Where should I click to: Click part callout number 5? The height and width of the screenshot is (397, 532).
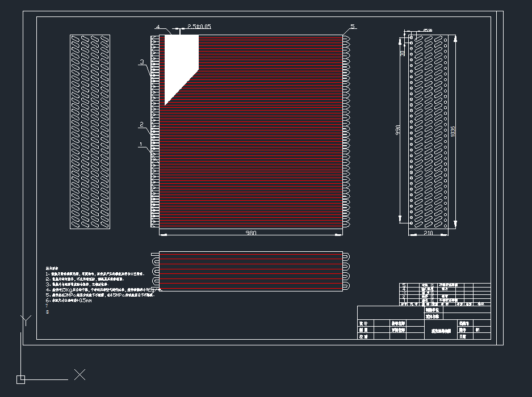[352, 27]
